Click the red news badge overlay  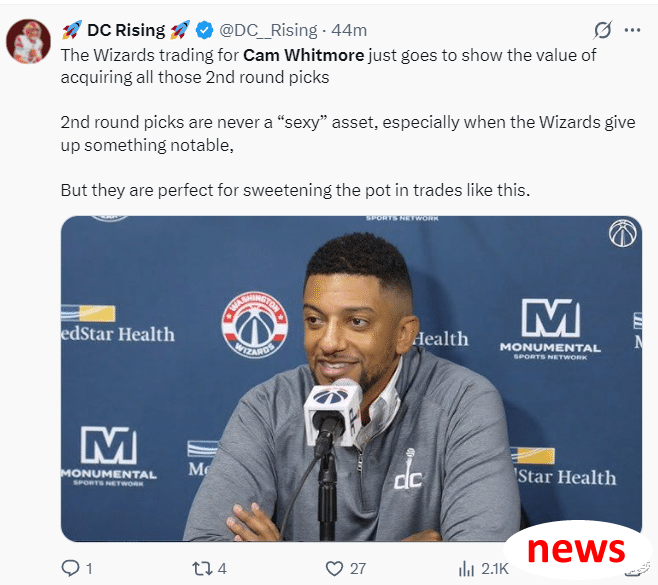576,549
